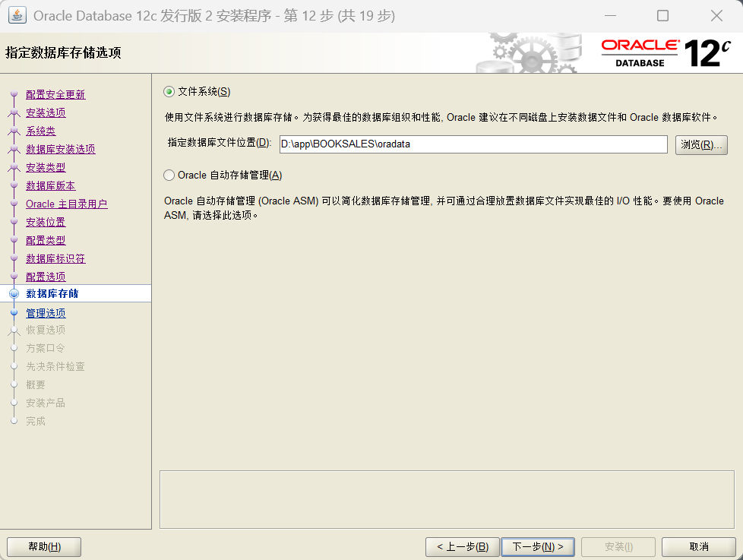This screenshot has width=743, height=560.
Task: Click the step node icon beside 安装类型
Action: coord(14,167)
